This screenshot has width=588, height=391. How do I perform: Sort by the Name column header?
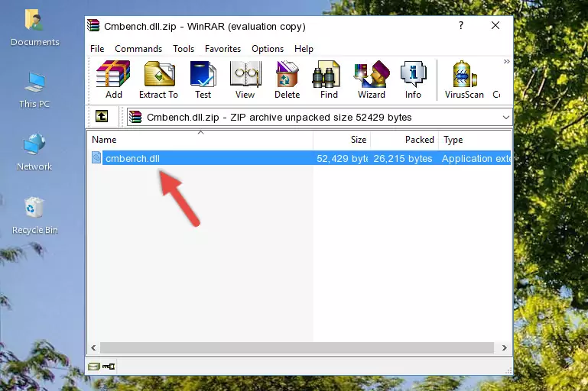200,140
